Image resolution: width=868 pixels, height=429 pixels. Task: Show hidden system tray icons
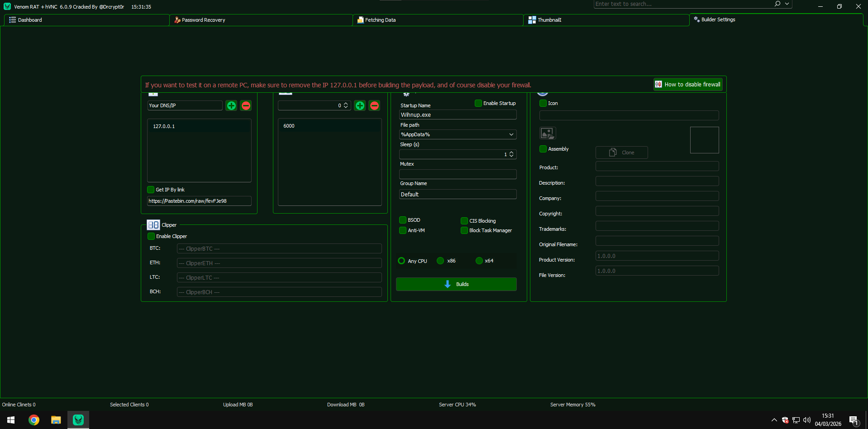pos(774,420)
